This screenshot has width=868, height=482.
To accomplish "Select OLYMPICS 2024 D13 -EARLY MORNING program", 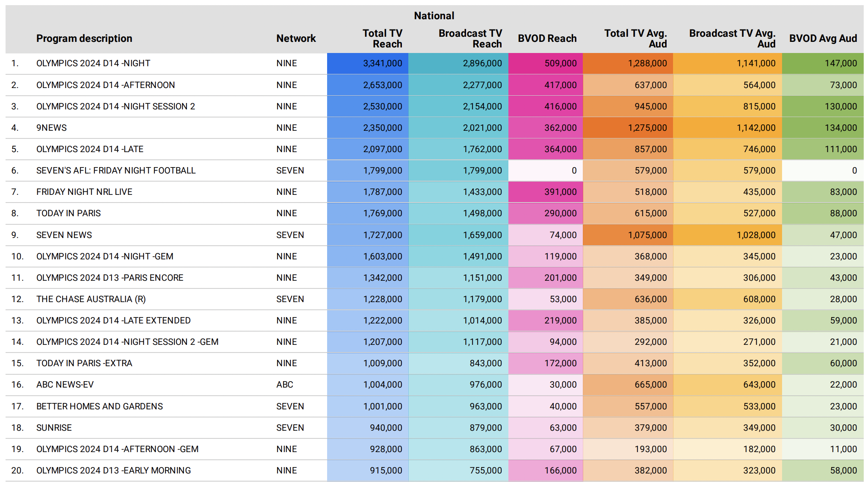I will coord(114,470).
